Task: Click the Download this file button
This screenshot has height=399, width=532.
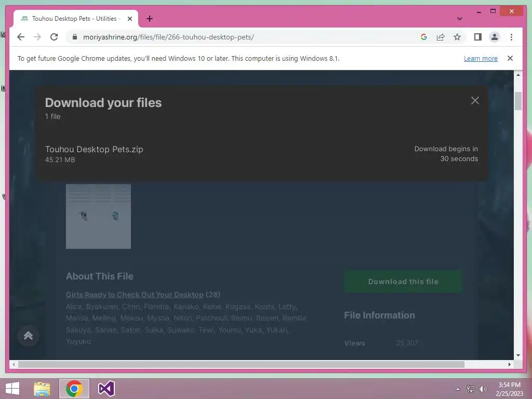Action: point(403,282)
